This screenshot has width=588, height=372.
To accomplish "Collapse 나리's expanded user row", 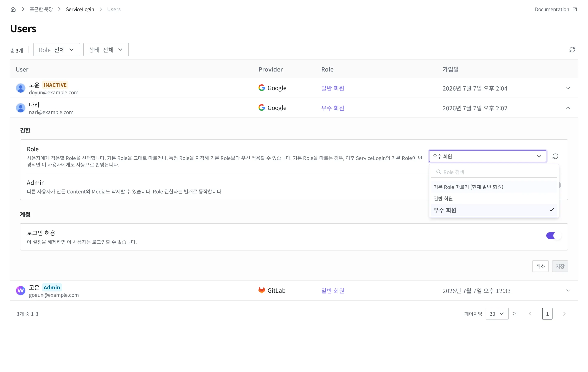I will pos(568,108).
